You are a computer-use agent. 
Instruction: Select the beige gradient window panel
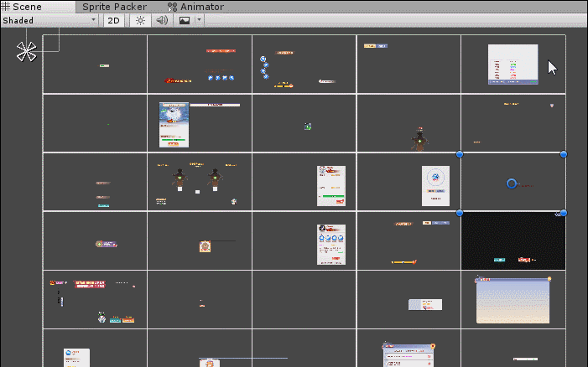point(513,300)
